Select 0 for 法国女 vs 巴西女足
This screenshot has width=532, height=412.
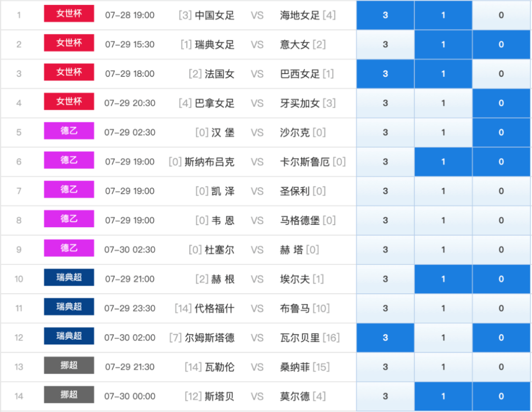(501, 73)
